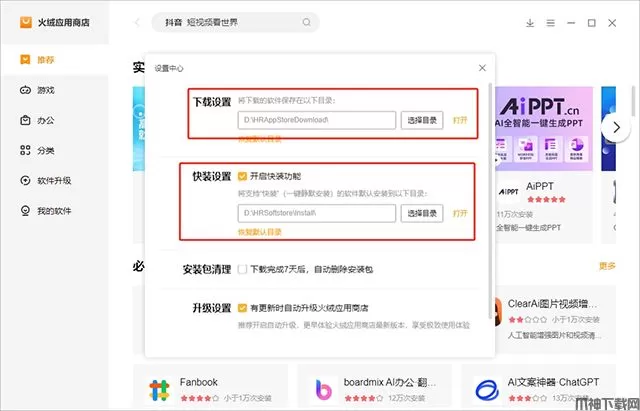Open the download manager arrow icon
This screenshot has width=640, height=411.
pos(530,22)
